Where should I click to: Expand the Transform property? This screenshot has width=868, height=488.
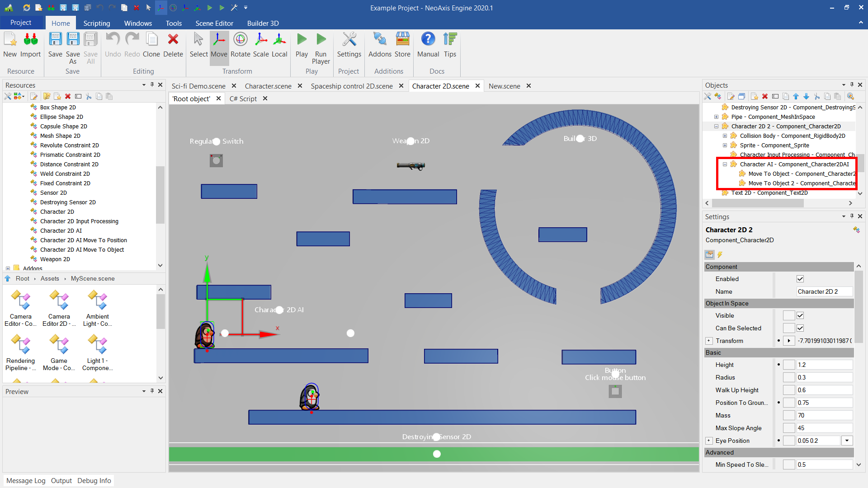709,341
